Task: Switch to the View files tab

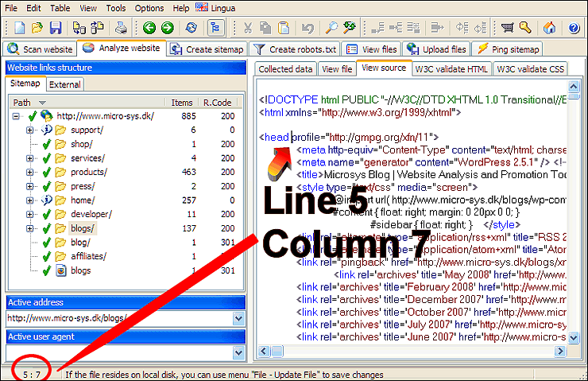Action: [x=372, y=49]
